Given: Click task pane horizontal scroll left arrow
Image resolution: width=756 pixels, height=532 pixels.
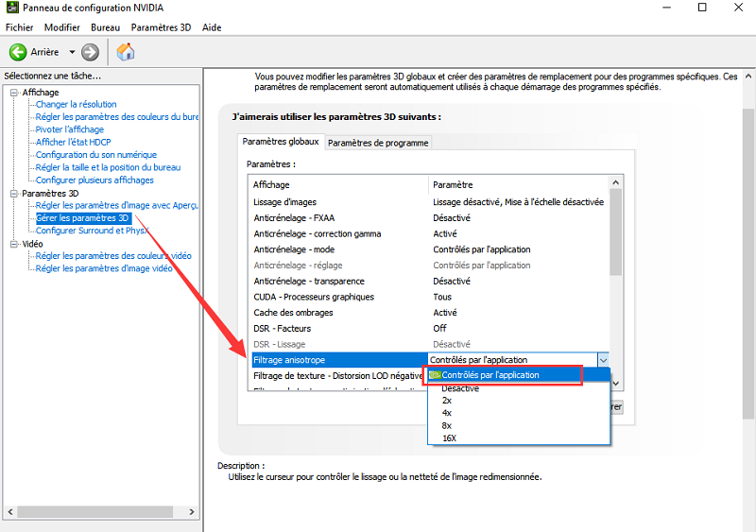Looking at the screenshot, I should 10,512.
